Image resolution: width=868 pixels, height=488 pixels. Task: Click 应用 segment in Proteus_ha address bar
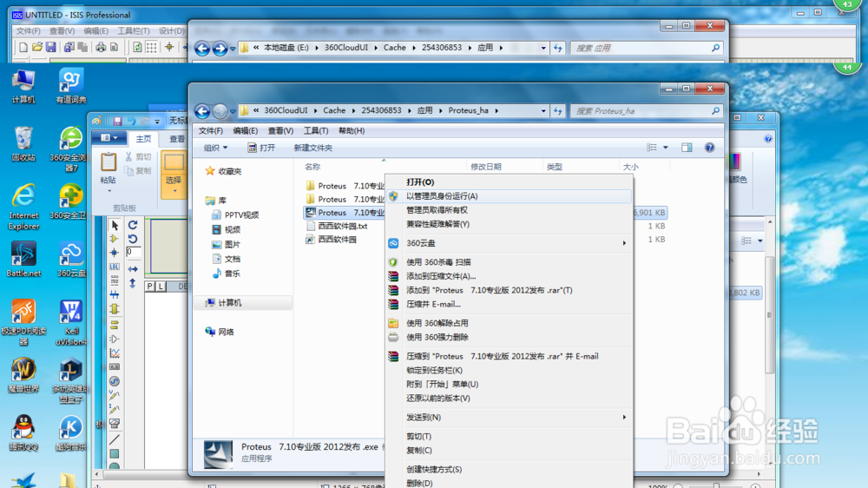click(424, 110)
